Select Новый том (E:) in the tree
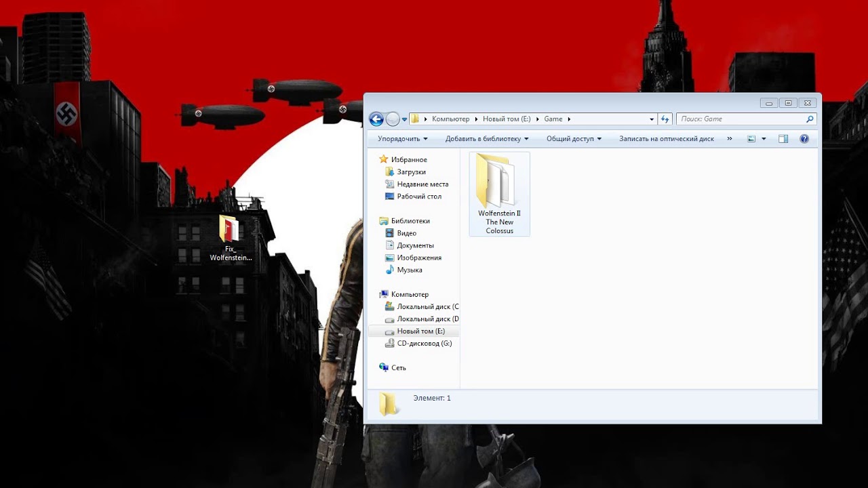 [421, 331]
